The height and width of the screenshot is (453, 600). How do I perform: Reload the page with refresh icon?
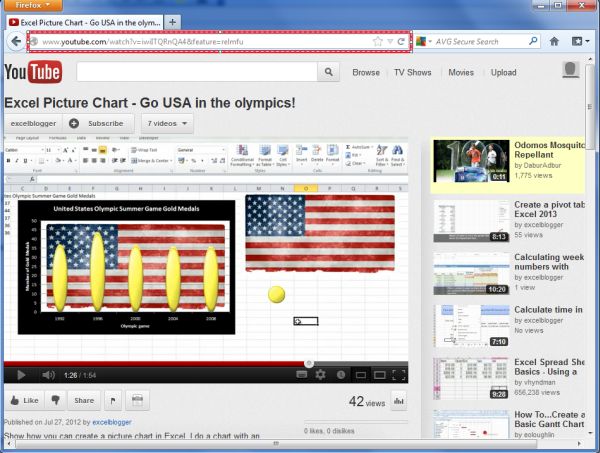[401, 41]
